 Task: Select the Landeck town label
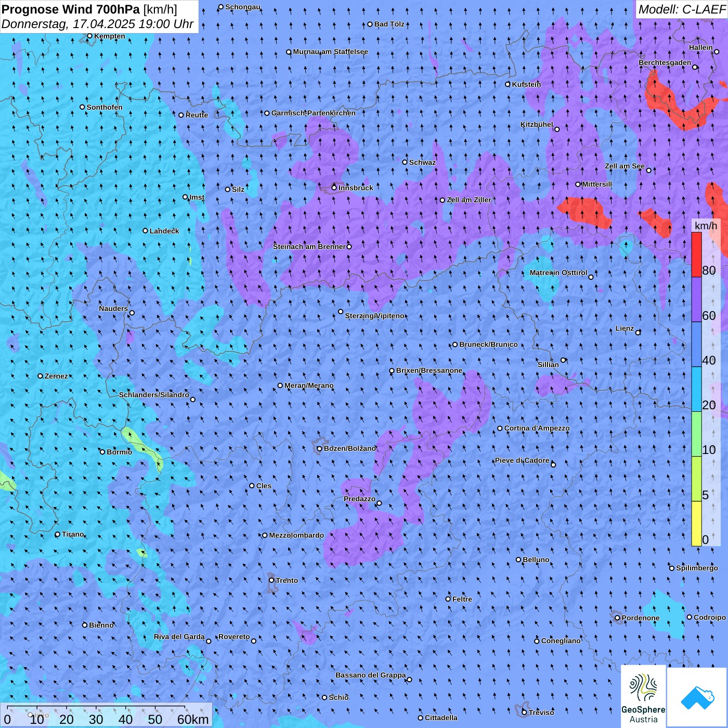[x=164, y=231]
